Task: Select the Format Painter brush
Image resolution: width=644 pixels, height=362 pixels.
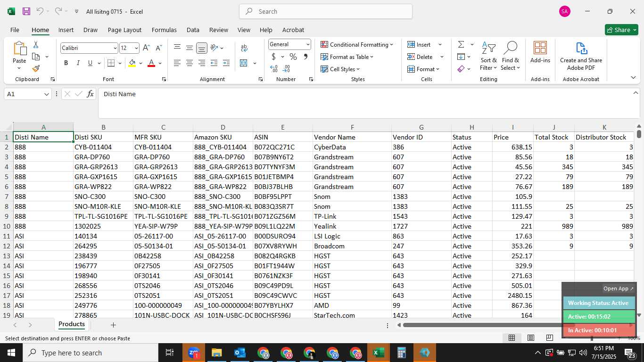Action: pos(36,68)
